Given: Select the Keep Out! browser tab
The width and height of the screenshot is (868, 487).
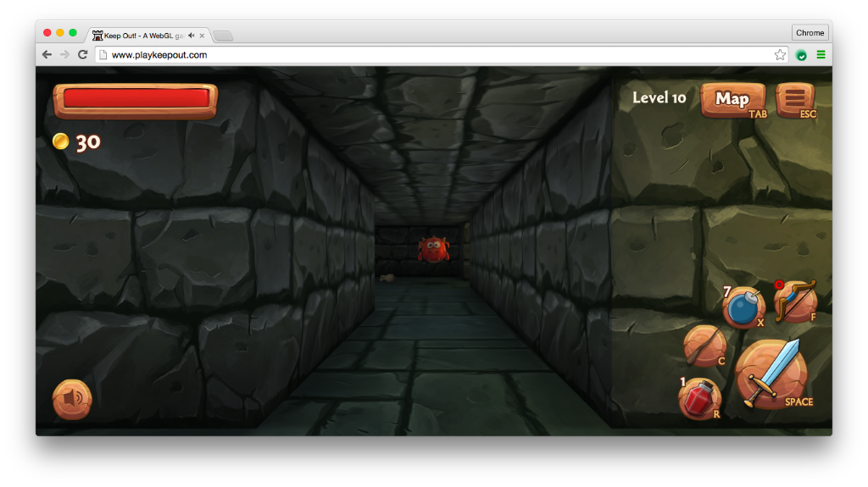Looking at the screenshot, I should pos(148,36).
